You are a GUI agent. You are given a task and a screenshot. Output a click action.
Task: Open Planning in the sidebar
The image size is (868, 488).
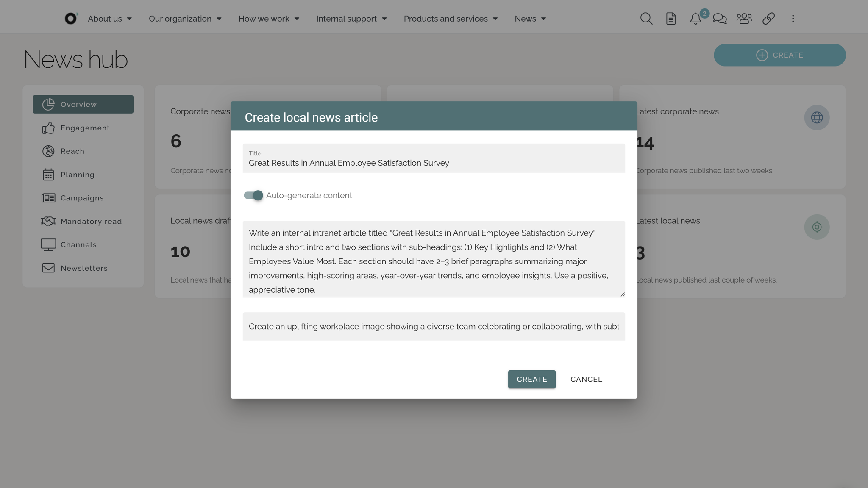pos(83,175)
